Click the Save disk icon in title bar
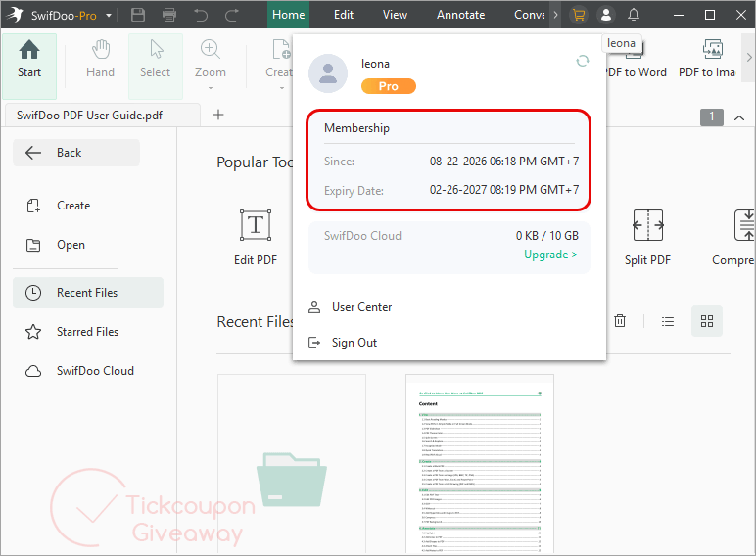Viewport: 756px width, 556px height. point(138,15)
